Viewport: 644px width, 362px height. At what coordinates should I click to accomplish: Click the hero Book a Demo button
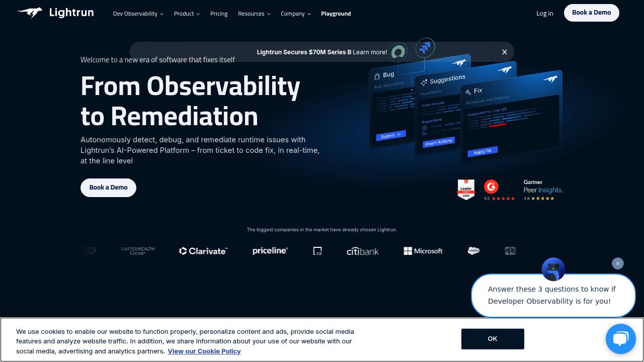coord(108,188)
